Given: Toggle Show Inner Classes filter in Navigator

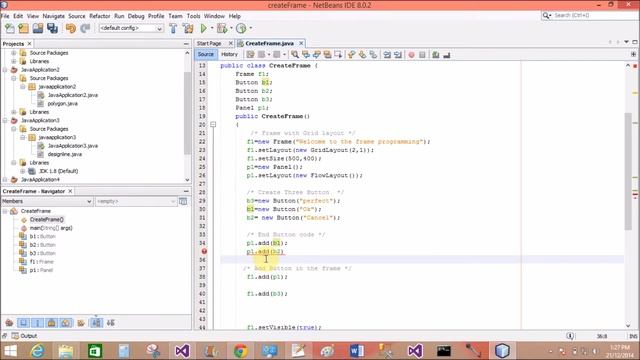Looking at the screenshot, I should pyautogui.click(x=66, y=323).
